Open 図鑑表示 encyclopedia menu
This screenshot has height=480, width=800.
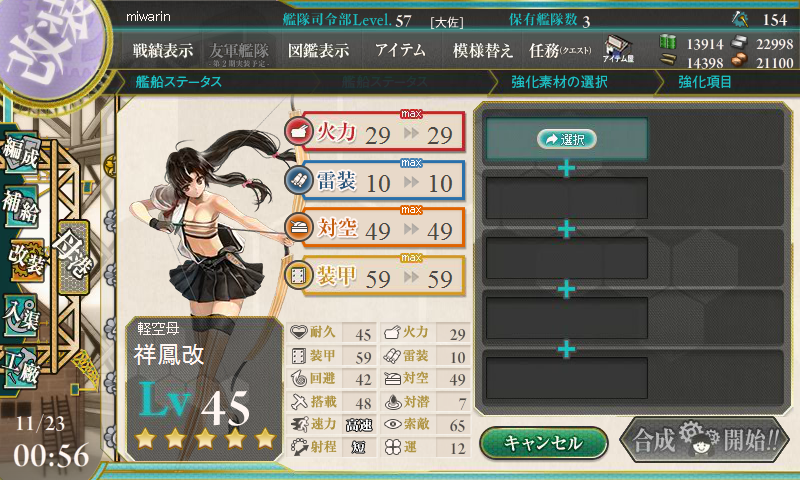tap(318, 50)
